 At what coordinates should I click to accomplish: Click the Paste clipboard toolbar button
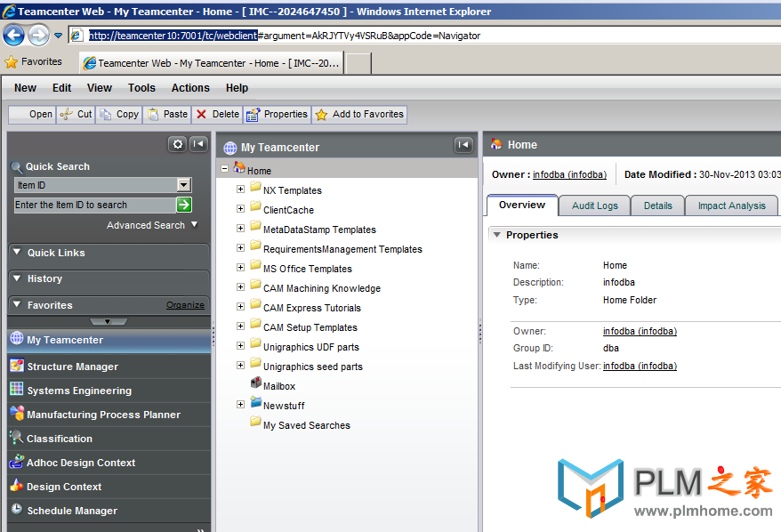click(x=168, y=115)
